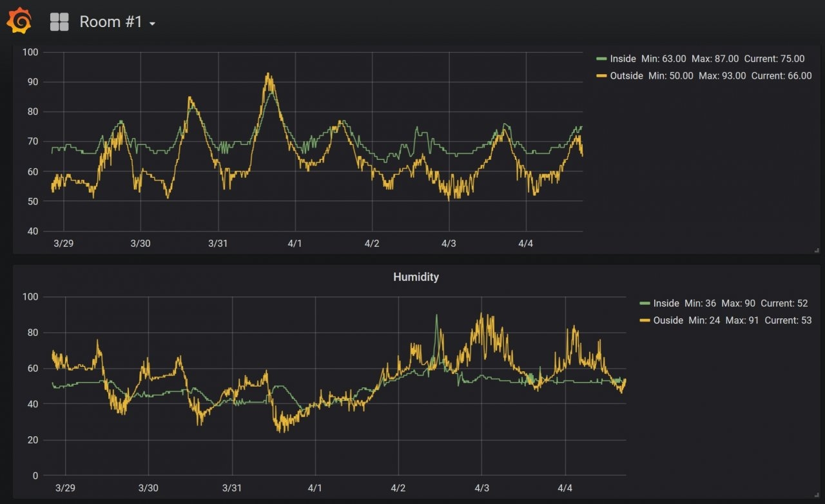Screen dimensions: 825x504
Task: Click yellow Ouside color swatch in Humidity legend
Action: (x=645, y=320)
